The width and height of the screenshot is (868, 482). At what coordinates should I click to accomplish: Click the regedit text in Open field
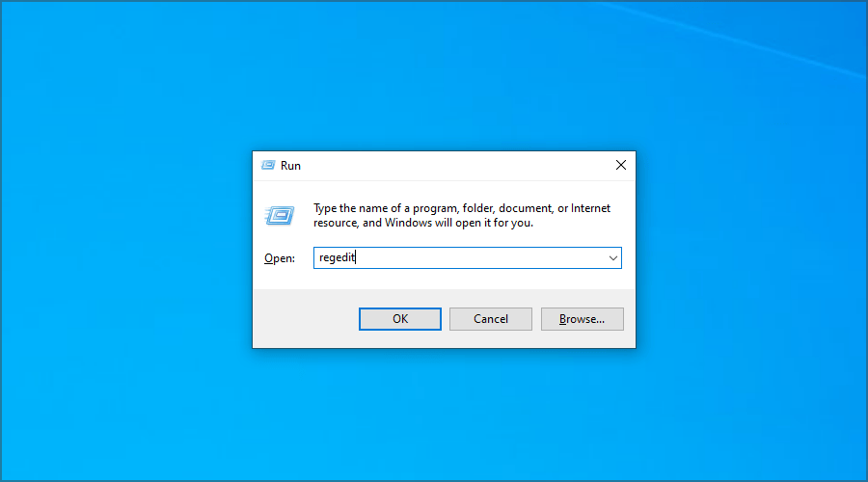[x=337, y=258]
